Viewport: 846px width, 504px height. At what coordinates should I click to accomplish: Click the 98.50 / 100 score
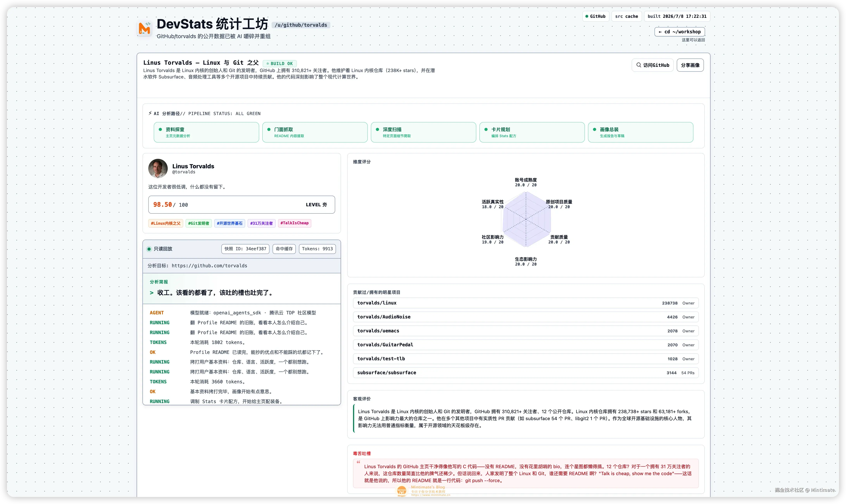tap(170, 205)
